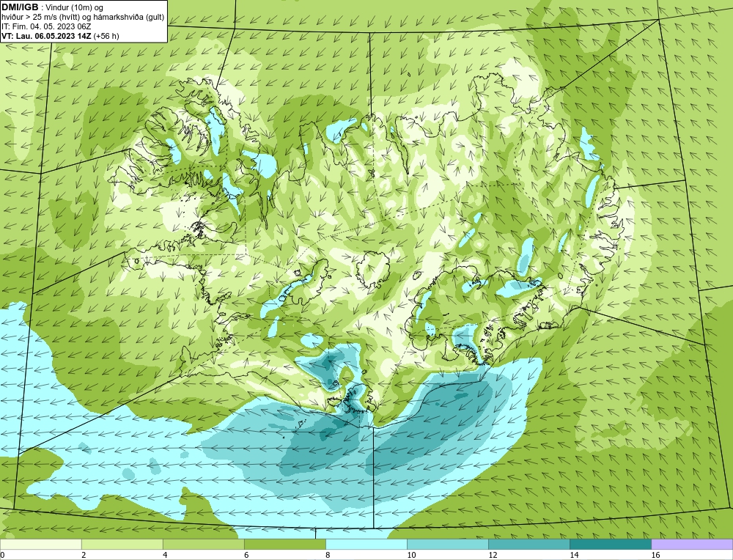Click the 2–4 m/s light green legend swatch
This screenshot has height=560, width=733.
tap(122, 544)
